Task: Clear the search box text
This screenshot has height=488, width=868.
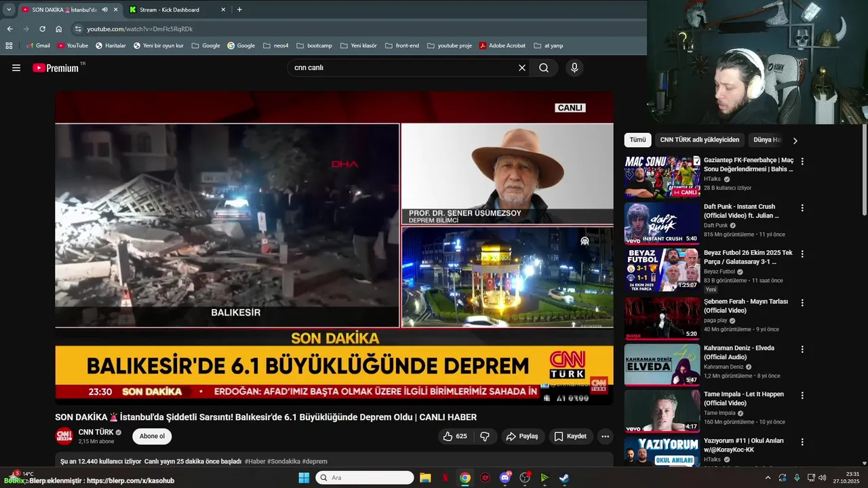Action: coord(522,68)
